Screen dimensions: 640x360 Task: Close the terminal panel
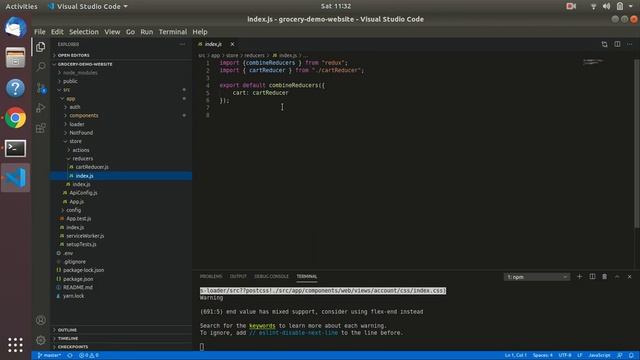click(x=629, y=276)
